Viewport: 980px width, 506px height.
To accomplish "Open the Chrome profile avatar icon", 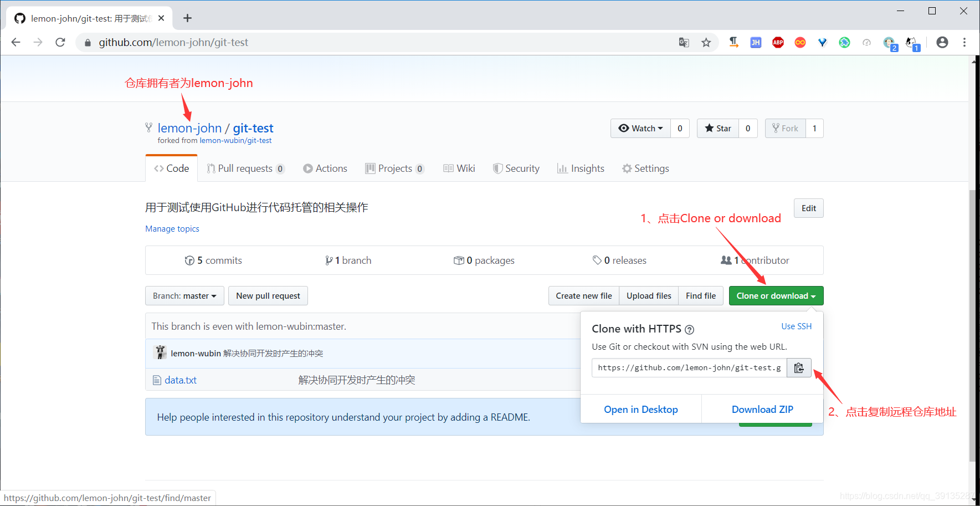I will tap(942, 43).
